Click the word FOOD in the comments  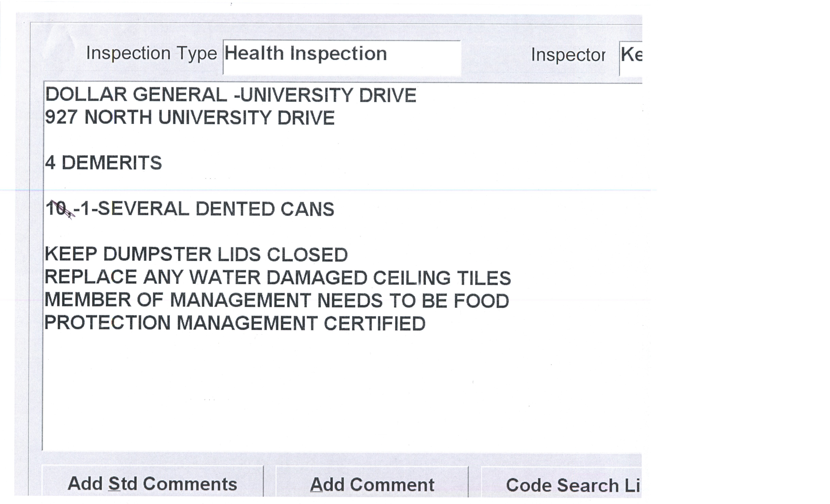[x=481, y=300]
